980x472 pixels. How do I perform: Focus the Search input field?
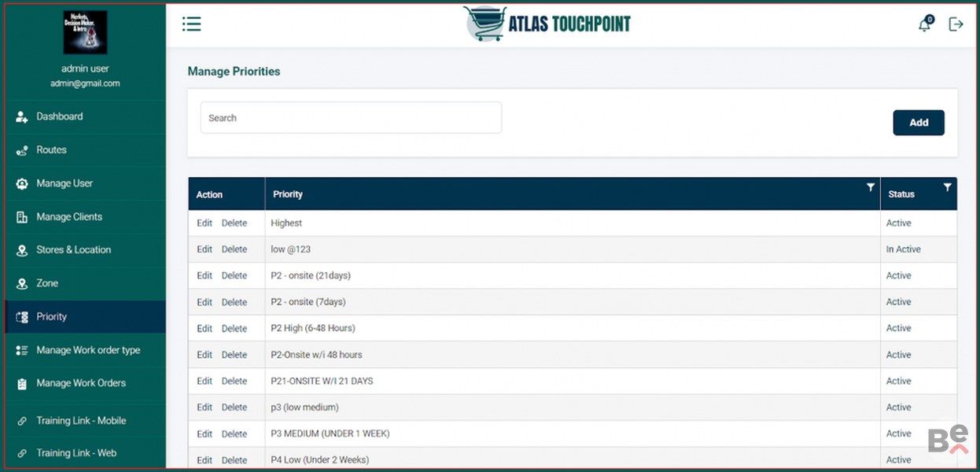(351, 118)
